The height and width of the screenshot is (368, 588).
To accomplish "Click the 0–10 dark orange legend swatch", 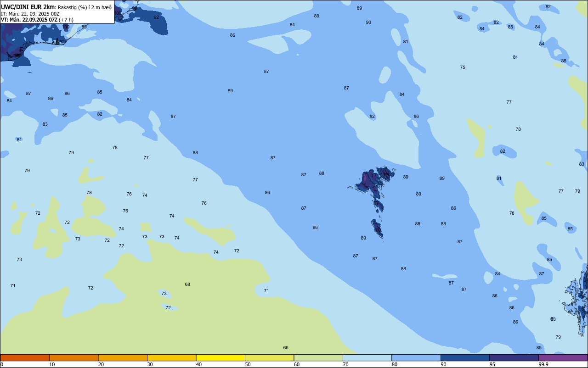I will coord(25,357).
